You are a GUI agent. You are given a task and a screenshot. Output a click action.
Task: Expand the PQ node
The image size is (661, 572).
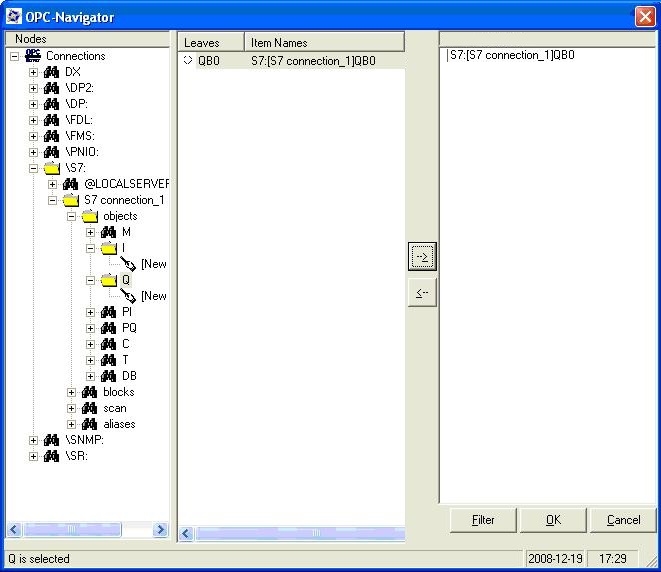[x=90, y=328]
